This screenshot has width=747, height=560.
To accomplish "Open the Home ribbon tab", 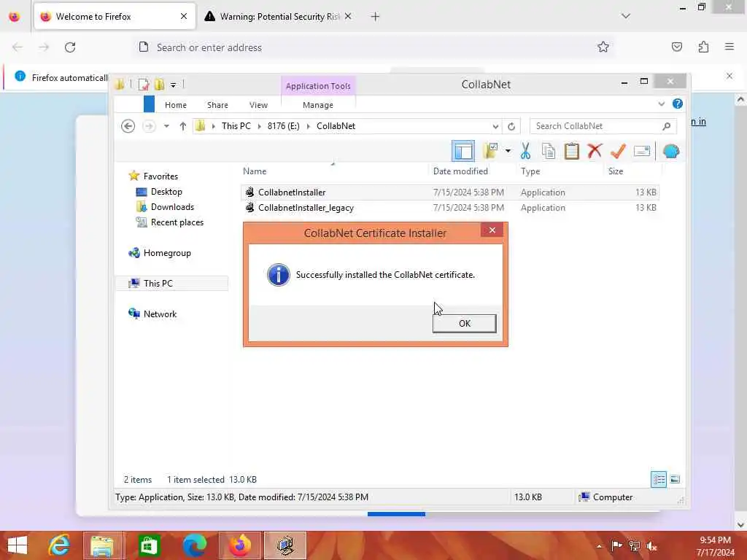I will 176,105.
